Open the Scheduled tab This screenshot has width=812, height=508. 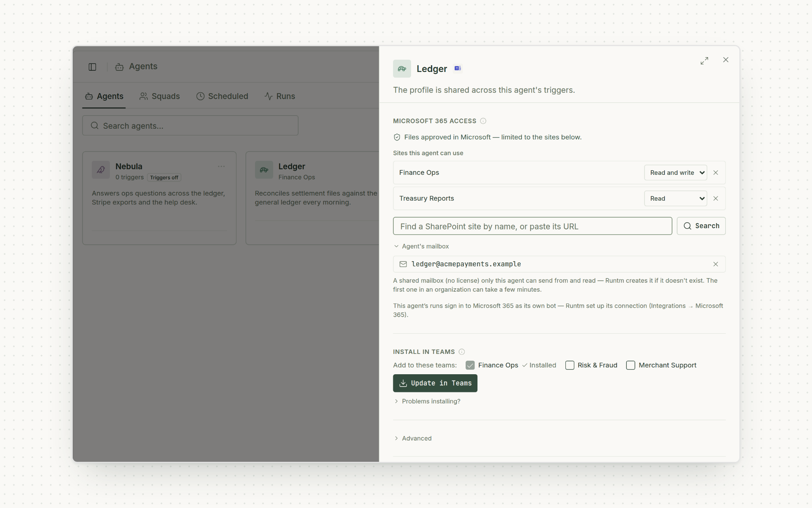[x=222, y=96]
